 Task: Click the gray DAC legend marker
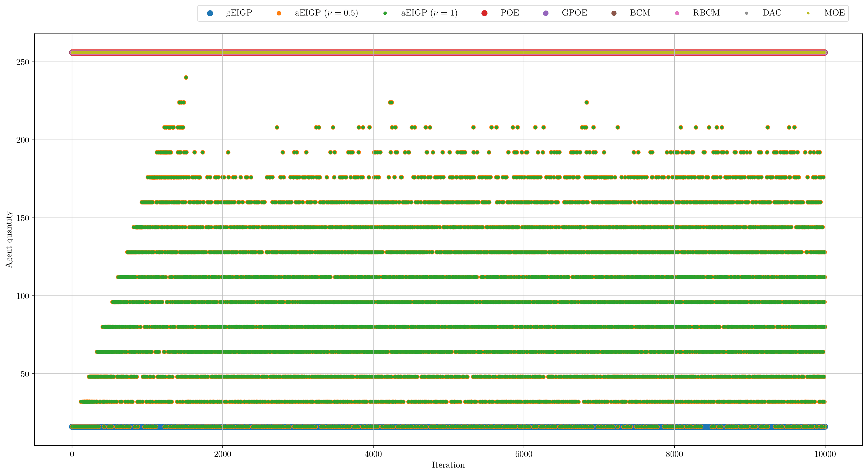pyautogui.click(x=746, y=13)
